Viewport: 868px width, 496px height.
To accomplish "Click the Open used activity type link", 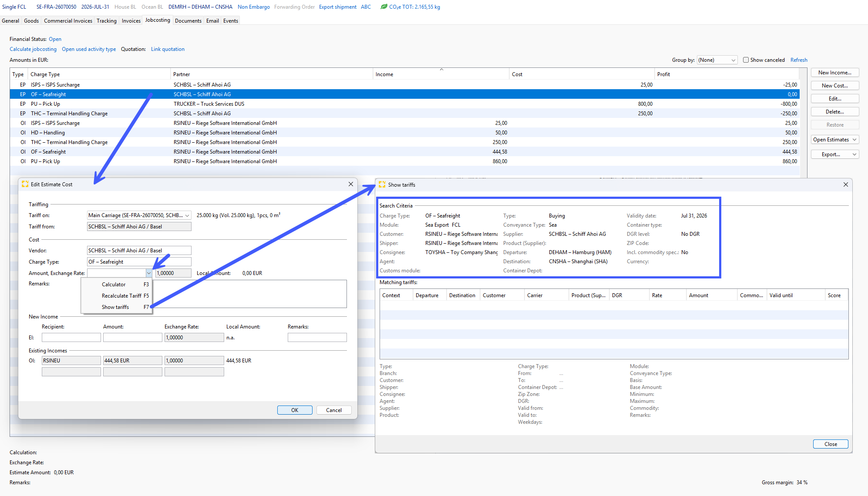I will pos(89,49).
